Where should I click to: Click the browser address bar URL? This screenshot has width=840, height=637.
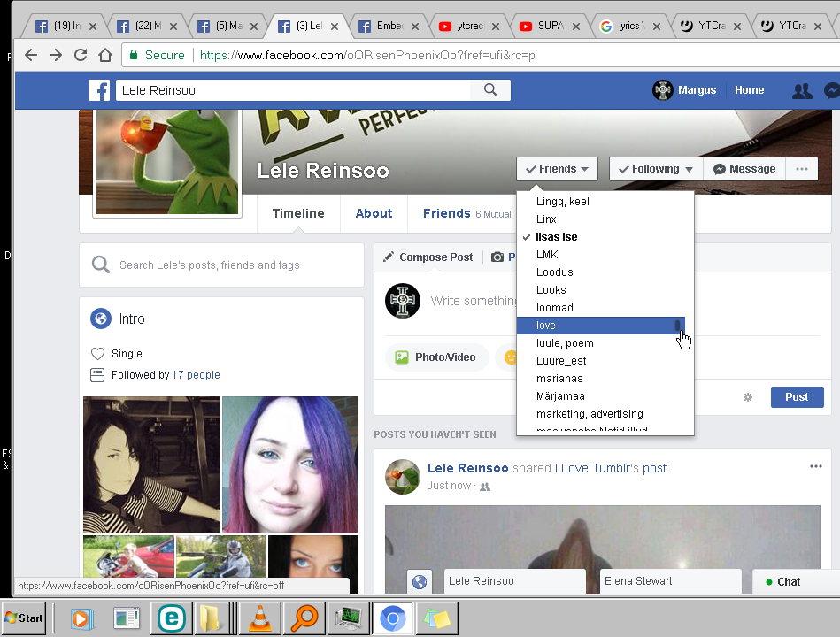[x=367, y=55]
